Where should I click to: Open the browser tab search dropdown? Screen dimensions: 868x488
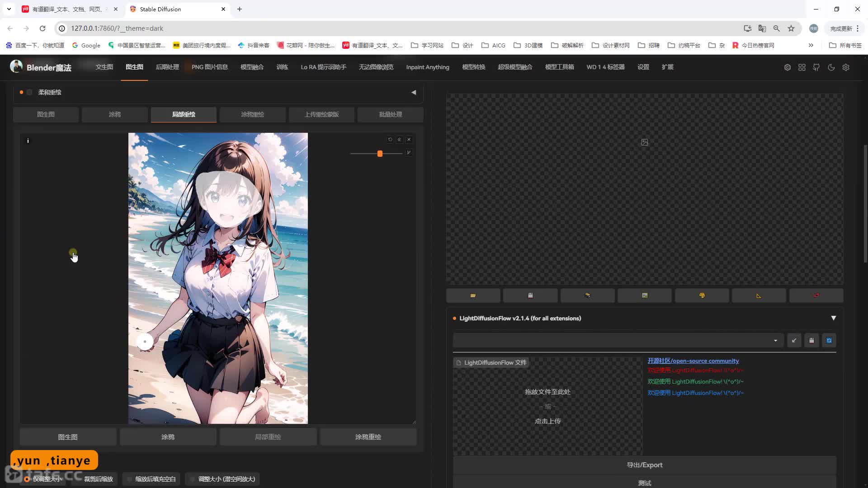pos(9,9)
